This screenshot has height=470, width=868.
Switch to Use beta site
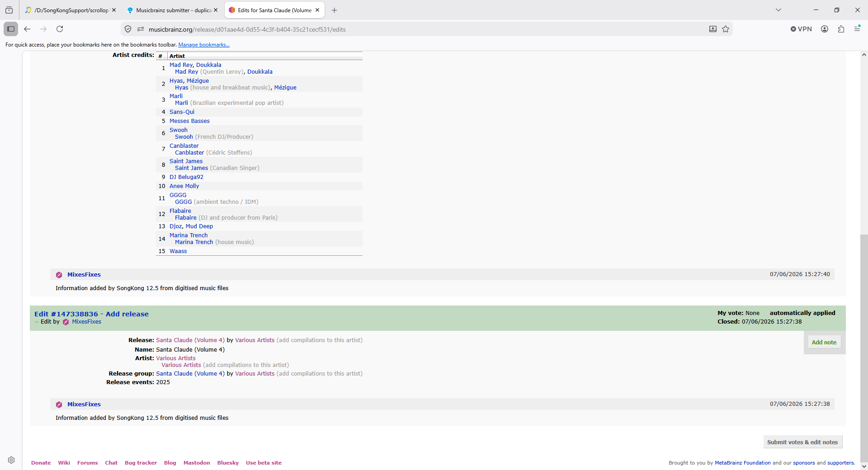click(264, 463)
